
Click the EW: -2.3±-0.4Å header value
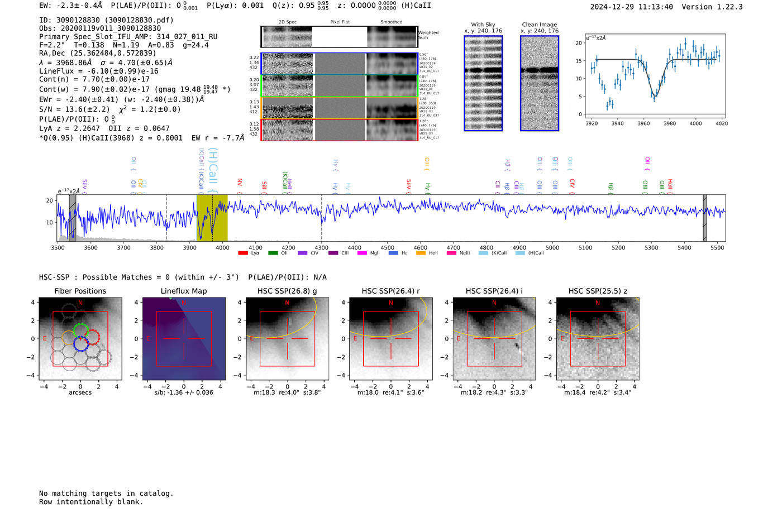point(71,6)
